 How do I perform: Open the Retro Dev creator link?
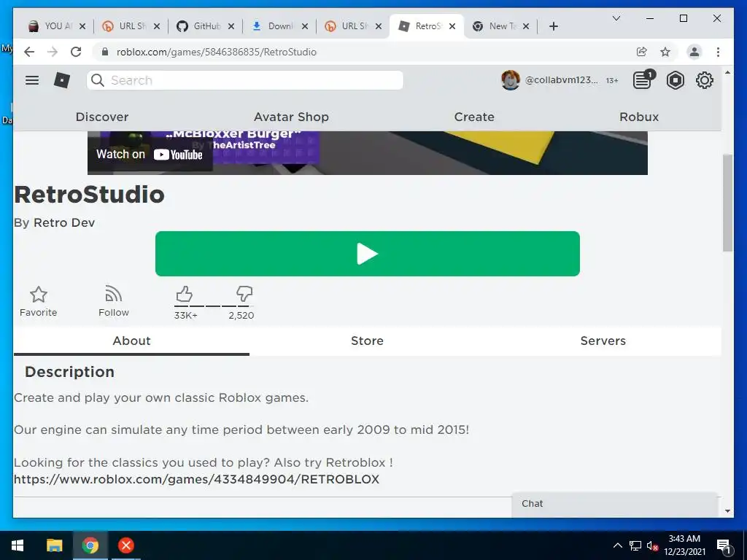point(64,222)
